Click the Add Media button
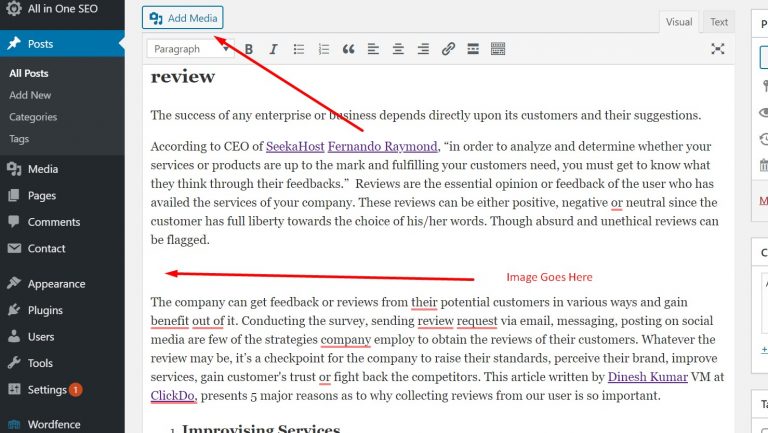 183,18
